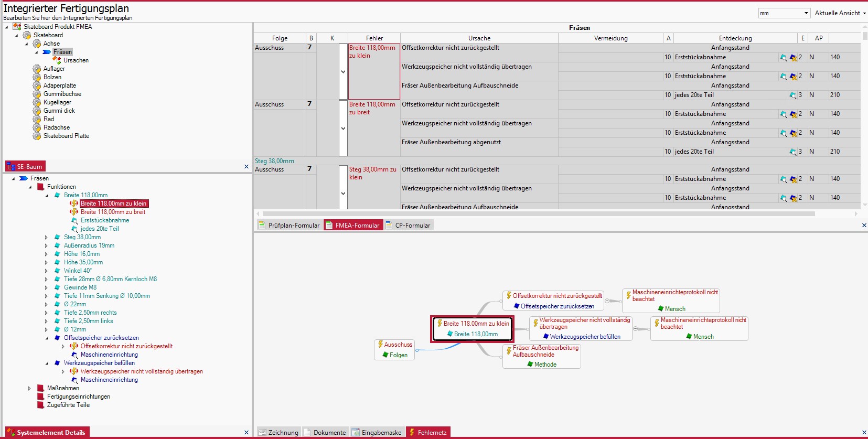The width and height of the screenshot is (868, 439).
Task: Click the Ausschuss lightning icon in the network
Action: [380, 345]
